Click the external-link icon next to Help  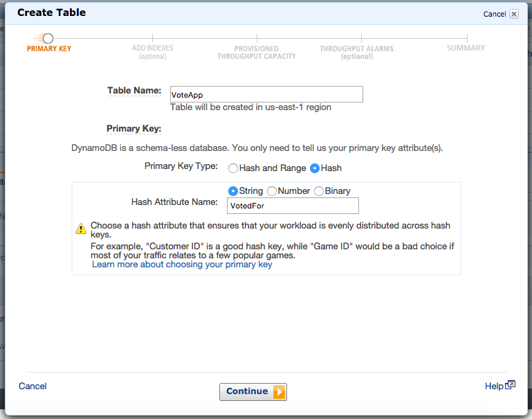(x=511, y=385)
